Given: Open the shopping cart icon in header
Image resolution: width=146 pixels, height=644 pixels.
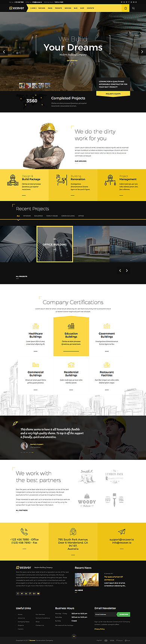Looking at the screenshot, I should click(x=125, y=8).
